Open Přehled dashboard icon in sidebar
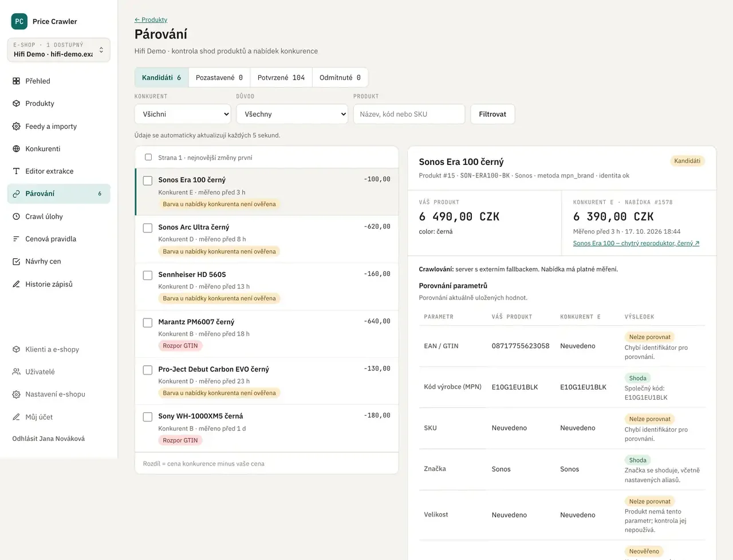Image resolution: width=733 pixels, height=560 pixels. tap(16, 81)
